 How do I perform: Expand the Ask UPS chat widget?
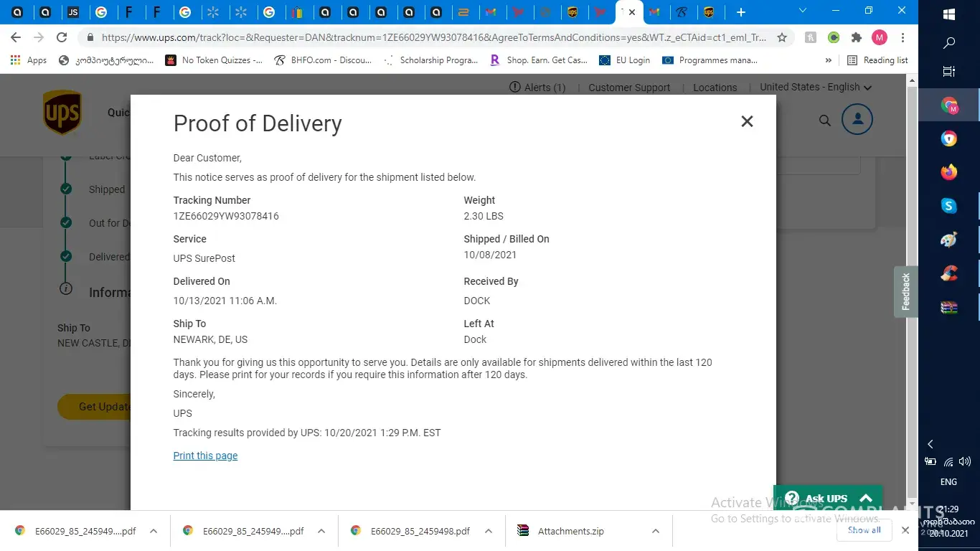click(x=866, y=498)
